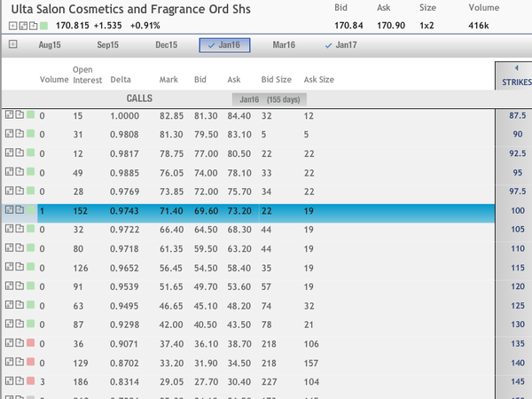
Task: Click mark price 42.00 for 130 strike
Action: tap(171, 325)
